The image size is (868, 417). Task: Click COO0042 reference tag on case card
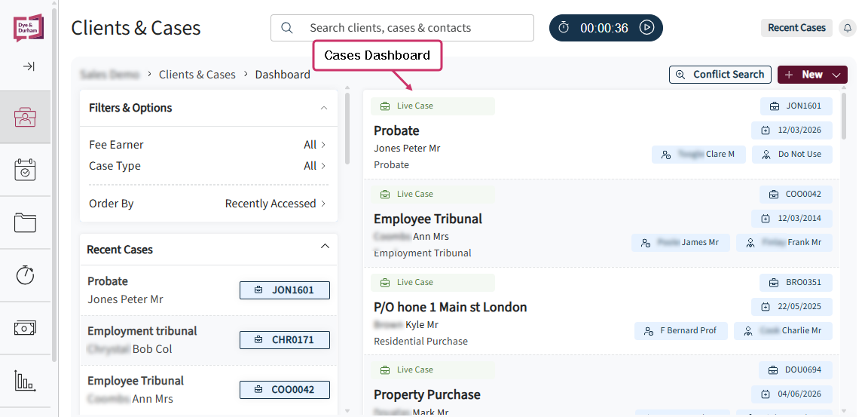[x=796, y=194]
